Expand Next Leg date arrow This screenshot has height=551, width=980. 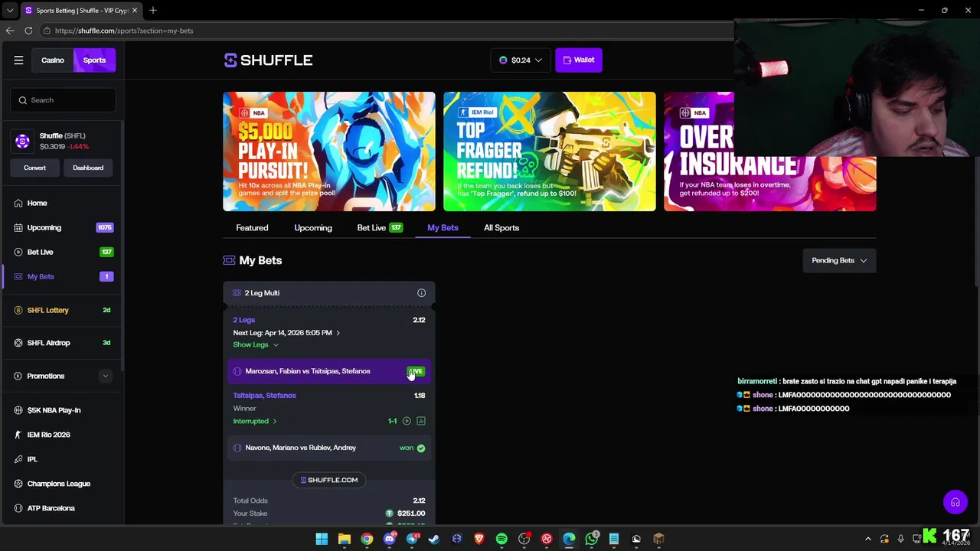338,333
